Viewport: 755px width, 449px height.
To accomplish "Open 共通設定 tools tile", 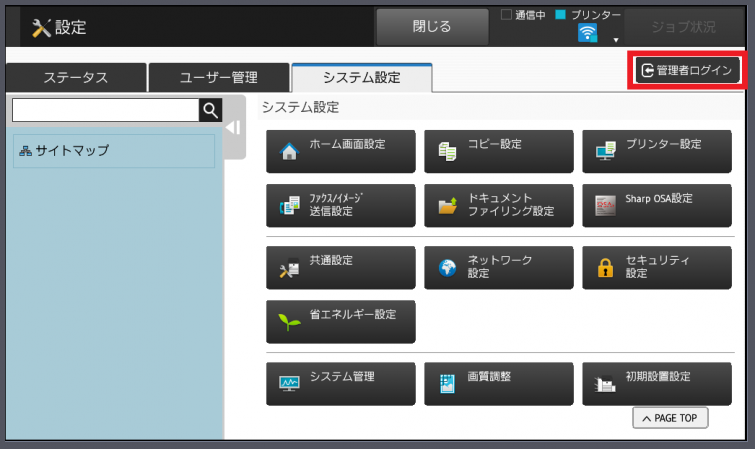I will pos(340,267).
